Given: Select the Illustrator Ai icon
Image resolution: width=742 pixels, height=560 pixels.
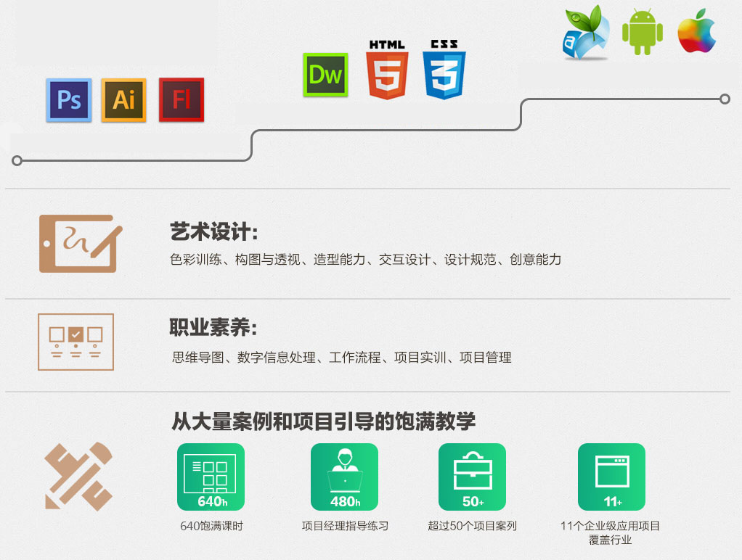Looking at the screenshot, I should 123,99.
